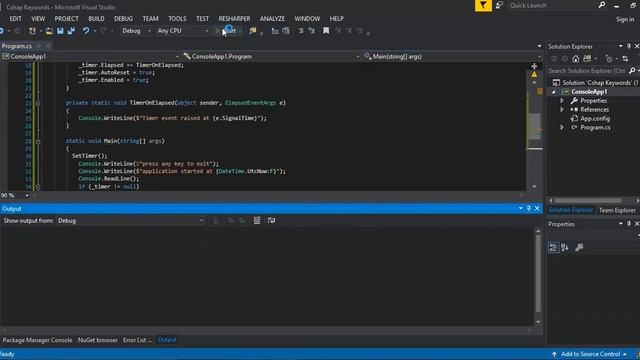Click the Search Solution Explorer field
The image size is (640, 360).
coord(587,71)
